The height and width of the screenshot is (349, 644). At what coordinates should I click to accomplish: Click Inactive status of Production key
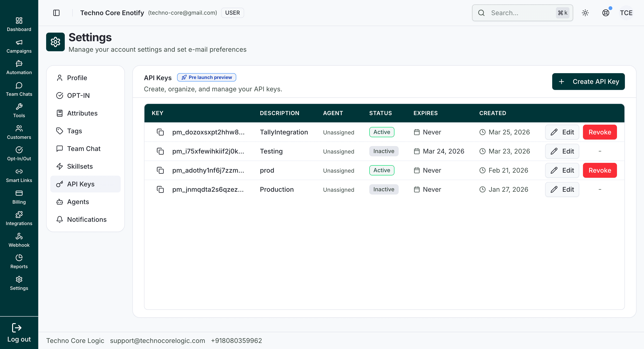point(384,189)
